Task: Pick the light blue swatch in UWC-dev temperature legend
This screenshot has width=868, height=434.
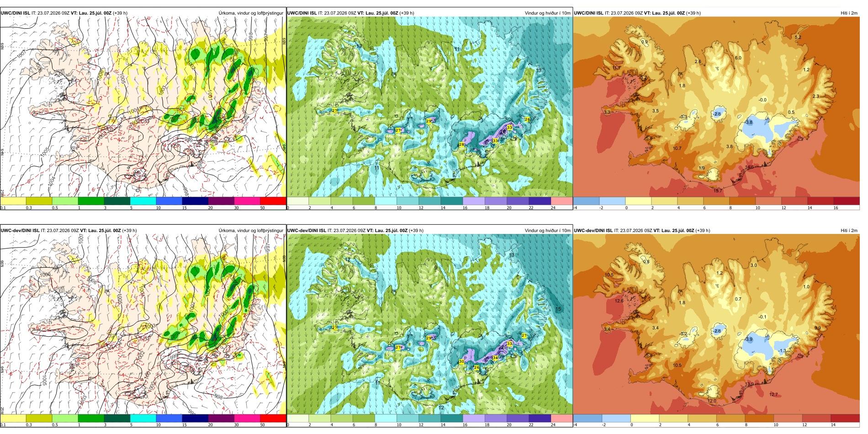Action: pyautogui.click(x=616, y=418)
